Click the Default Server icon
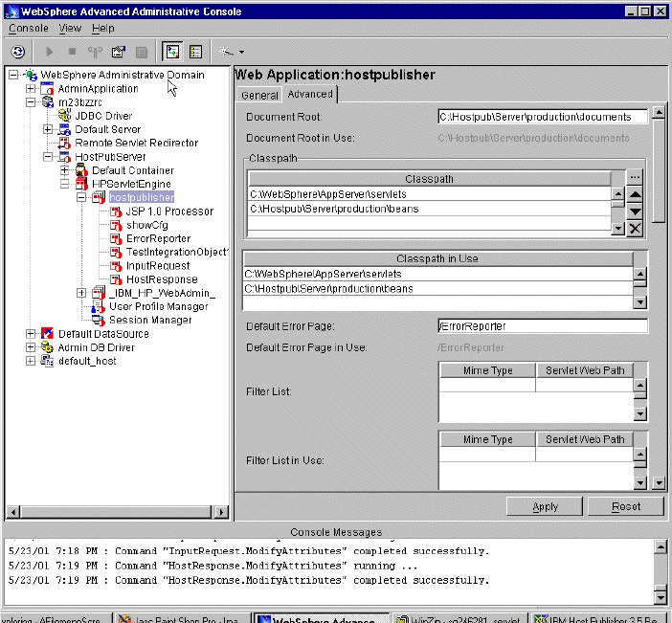Screen dimensions: 672x623 click(x=65, y=129)
